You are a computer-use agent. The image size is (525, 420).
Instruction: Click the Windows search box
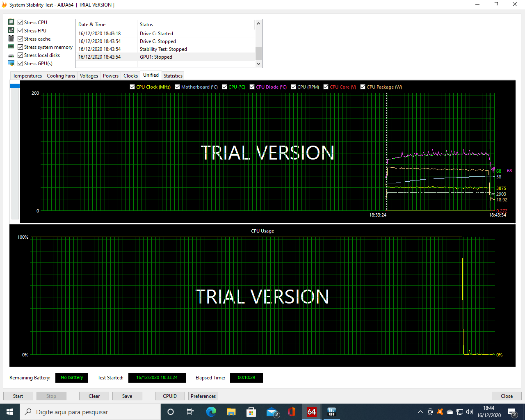click(x=90, y=412)
